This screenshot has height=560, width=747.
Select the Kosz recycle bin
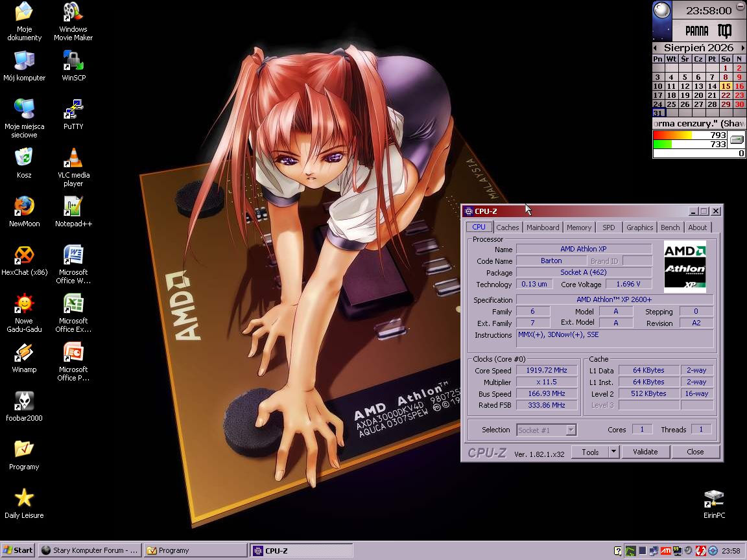pos(24,163)
